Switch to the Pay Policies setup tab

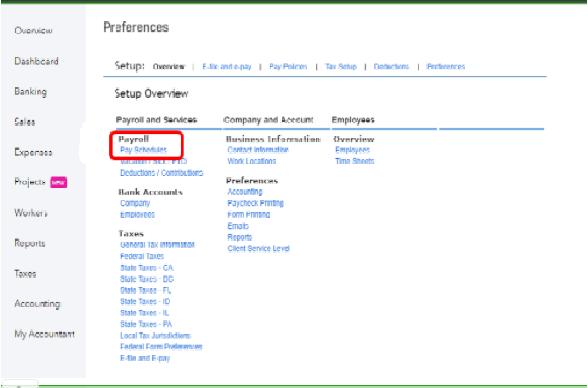coord(288,67)
